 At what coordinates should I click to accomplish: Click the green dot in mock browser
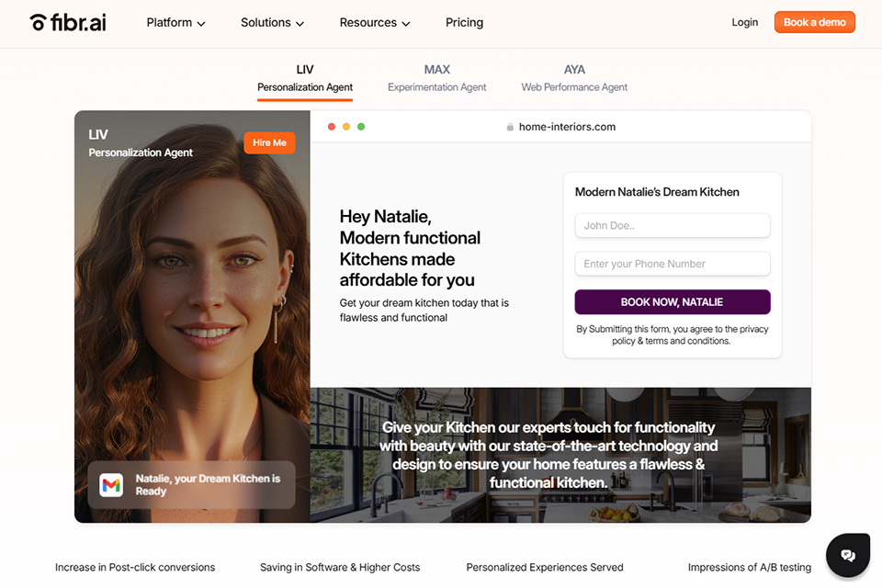coord(361,127)
